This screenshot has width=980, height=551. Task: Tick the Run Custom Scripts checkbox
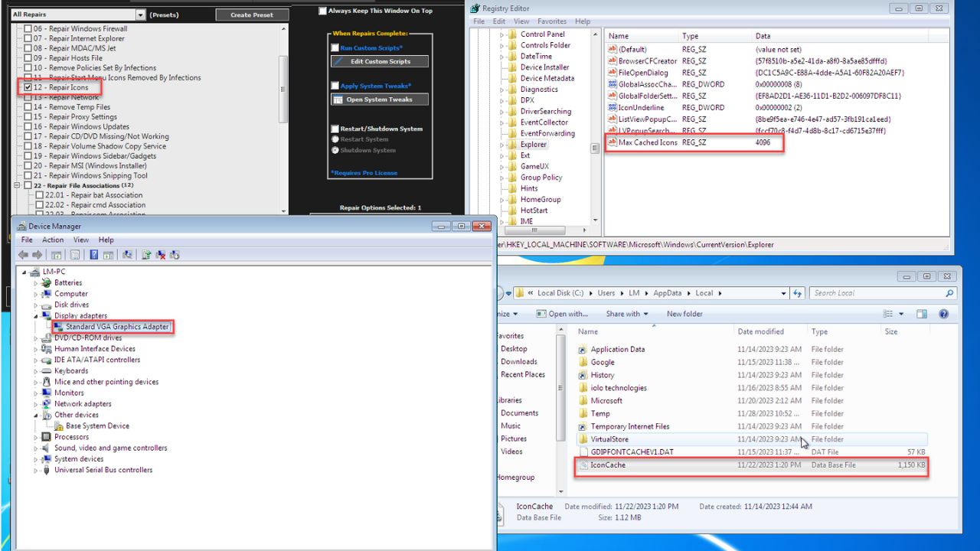335,47
